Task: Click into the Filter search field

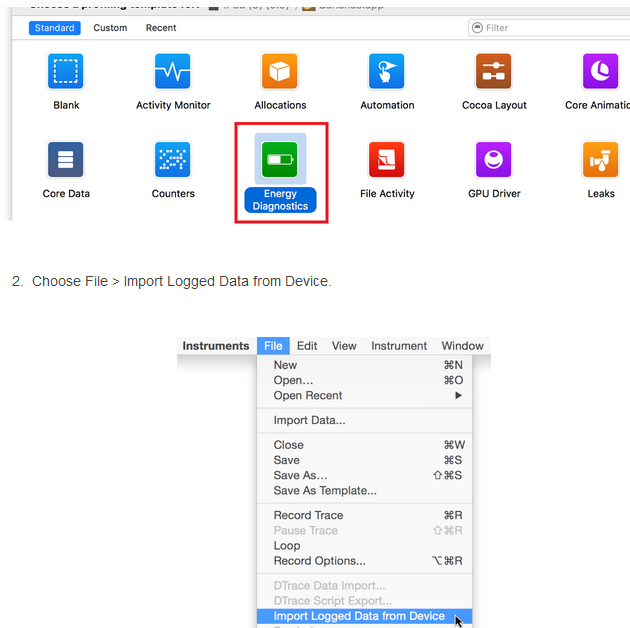Action: [x=549, y=28]
